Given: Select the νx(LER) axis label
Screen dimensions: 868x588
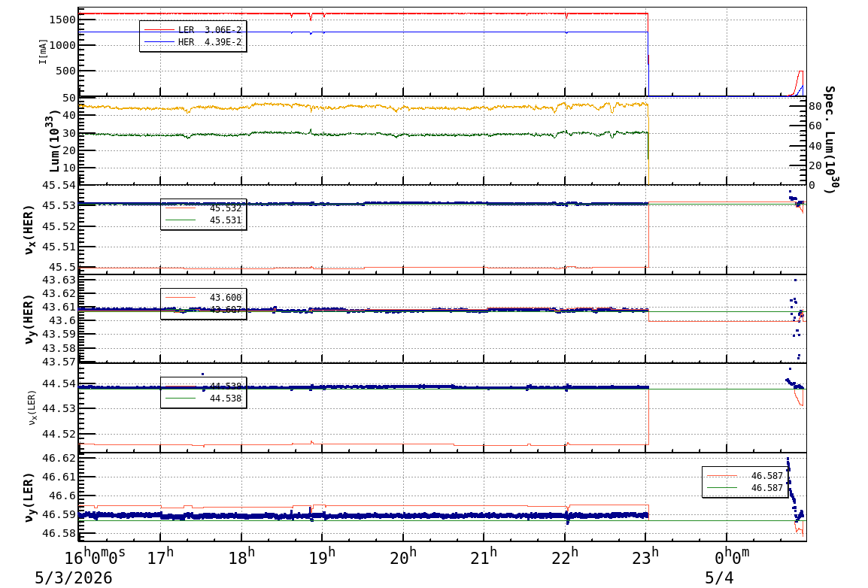Looking at the screenshot, I should tap(32, 408).
